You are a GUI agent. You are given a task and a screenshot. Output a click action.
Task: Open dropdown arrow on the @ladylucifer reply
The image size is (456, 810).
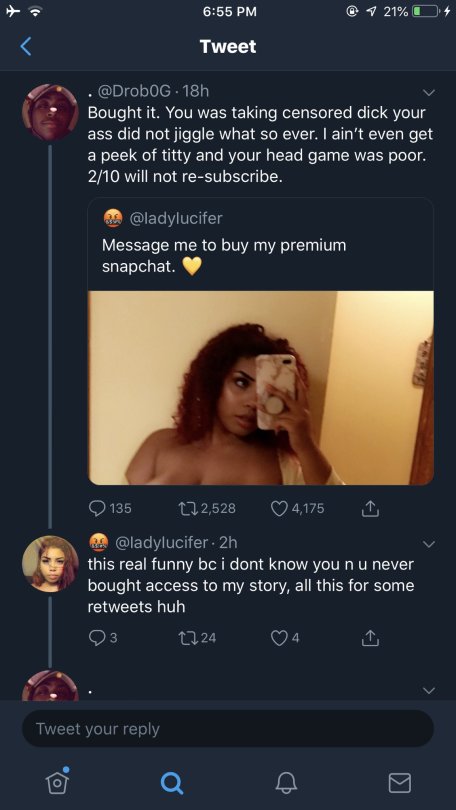point(429,544)
